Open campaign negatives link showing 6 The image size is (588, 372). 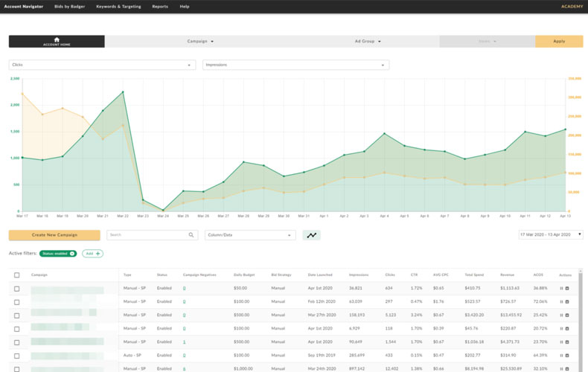184,369
